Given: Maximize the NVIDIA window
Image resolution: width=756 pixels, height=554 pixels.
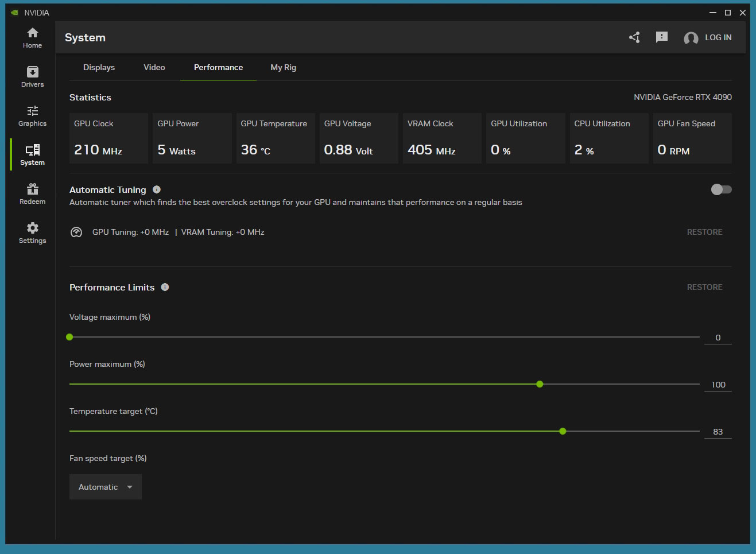Looking at the screenshot, I should coord(727,13).
